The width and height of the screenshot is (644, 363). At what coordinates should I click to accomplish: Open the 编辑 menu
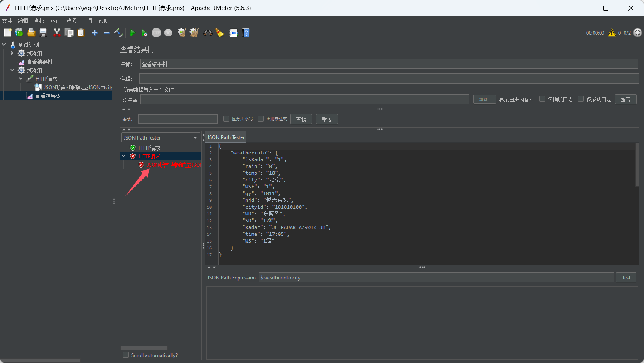coord(23,21)
